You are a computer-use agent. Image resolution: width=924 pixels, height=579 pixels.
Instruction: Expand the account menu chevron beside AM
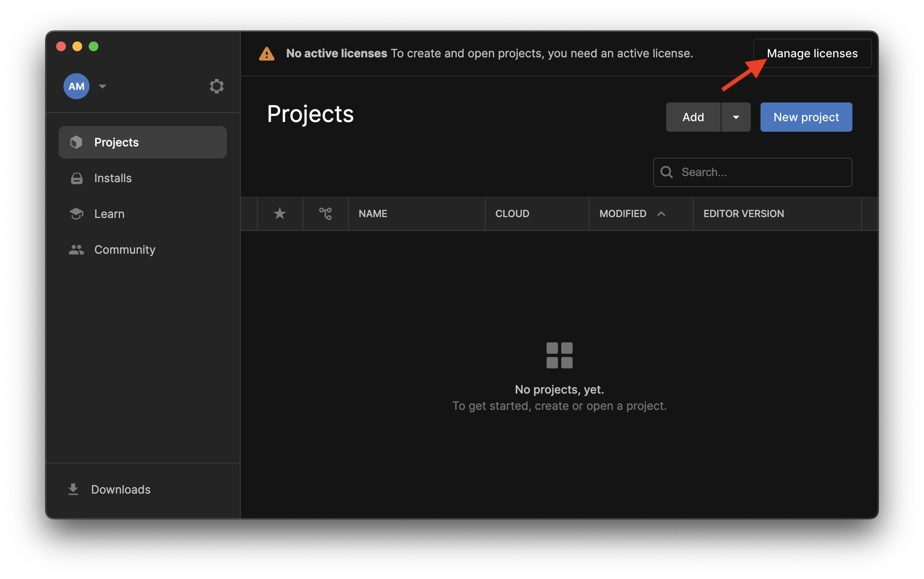tap(102, 86)
